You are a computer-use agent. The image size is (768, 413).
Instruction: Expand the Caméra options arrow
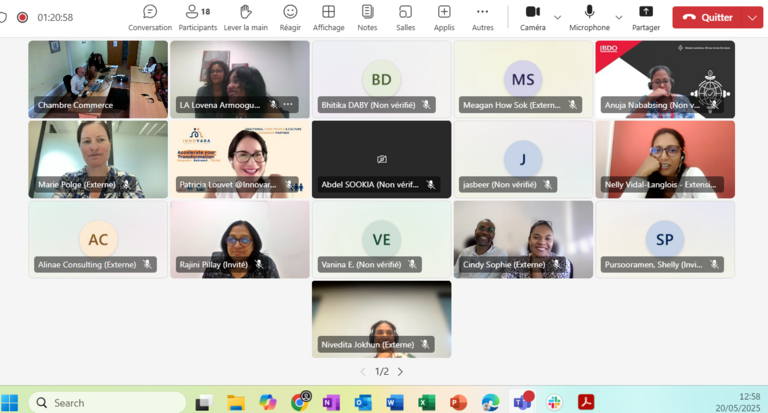pyautogui.click(x=558, y=17)
